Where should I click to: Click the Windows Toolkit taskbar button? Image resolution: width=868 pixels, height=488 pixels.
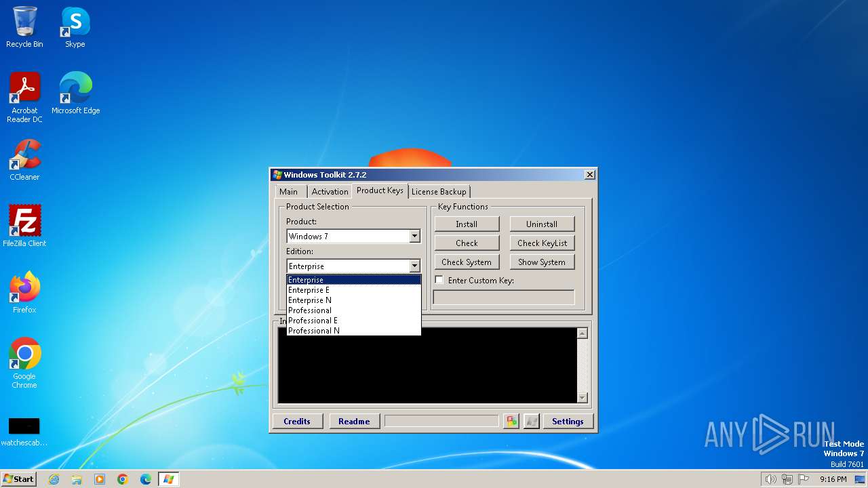[x=168, y=479]
